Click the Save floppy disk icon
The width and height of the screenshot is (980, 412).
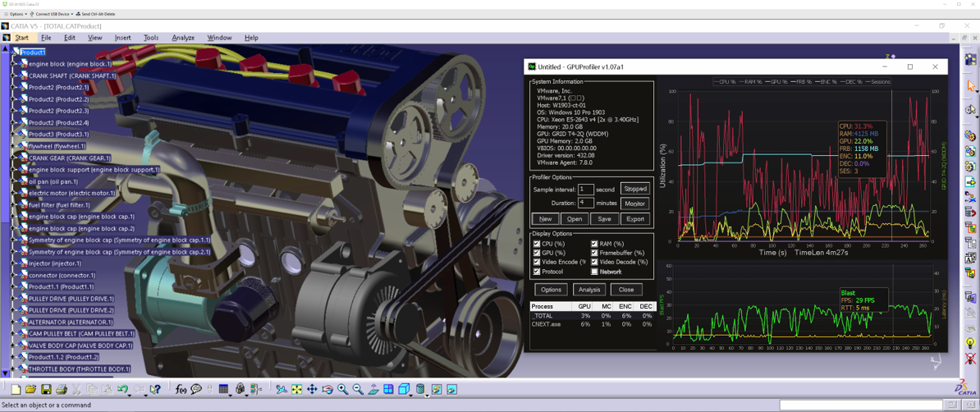tap(46, 390)
